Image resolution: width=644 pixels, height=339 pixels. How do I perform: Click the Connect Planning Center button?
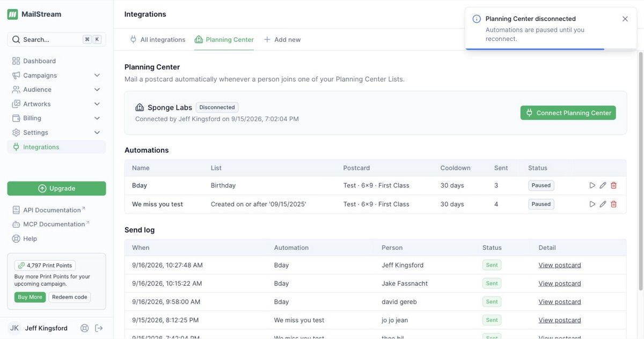(x=568, y=113)
